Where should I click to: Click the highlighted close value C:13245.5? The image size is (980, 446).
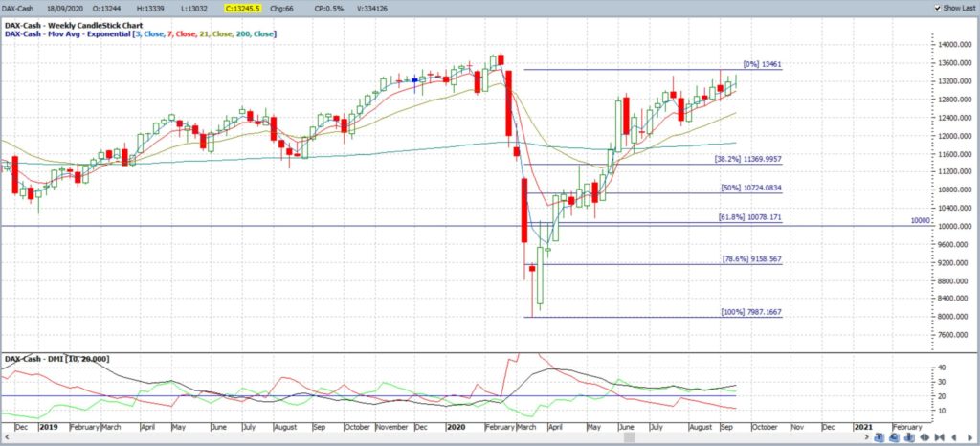click(x=244, y=8)
